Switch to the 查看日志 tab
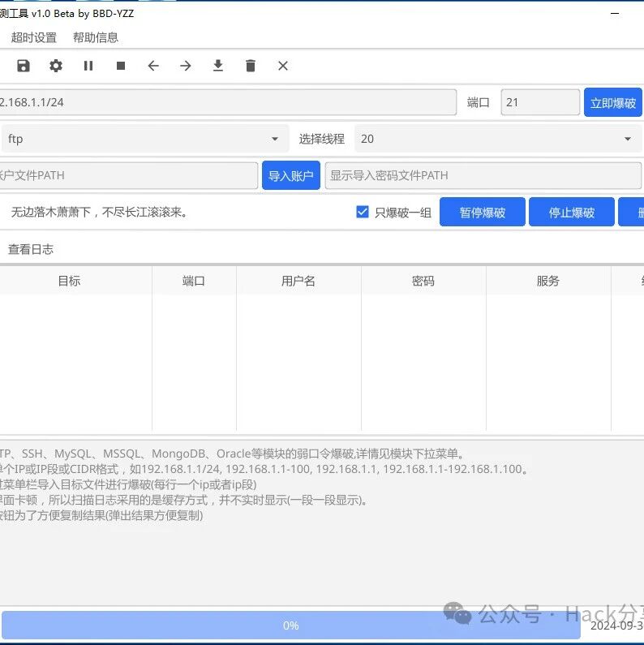Viewport: 644px width, 645px height. 31,249
